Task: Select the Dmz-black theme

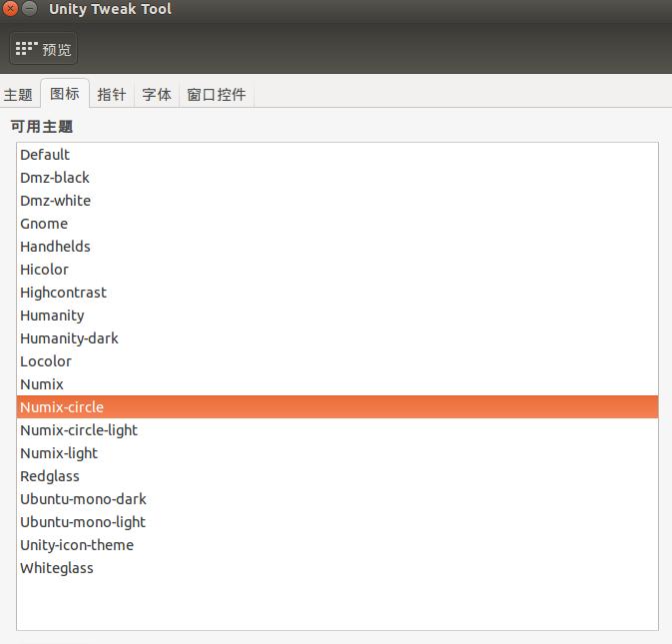Action: tap(337, 178)
